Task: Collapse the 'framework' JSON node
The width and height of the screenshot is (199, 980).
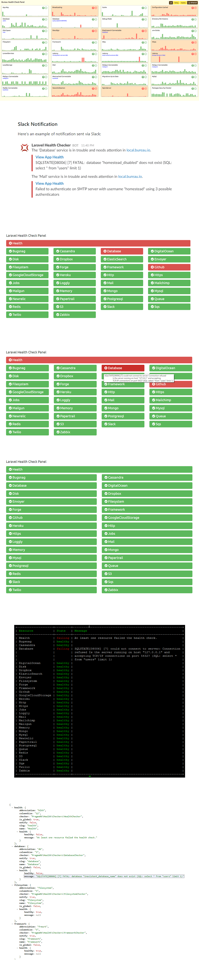Action: tap(12, 924)
